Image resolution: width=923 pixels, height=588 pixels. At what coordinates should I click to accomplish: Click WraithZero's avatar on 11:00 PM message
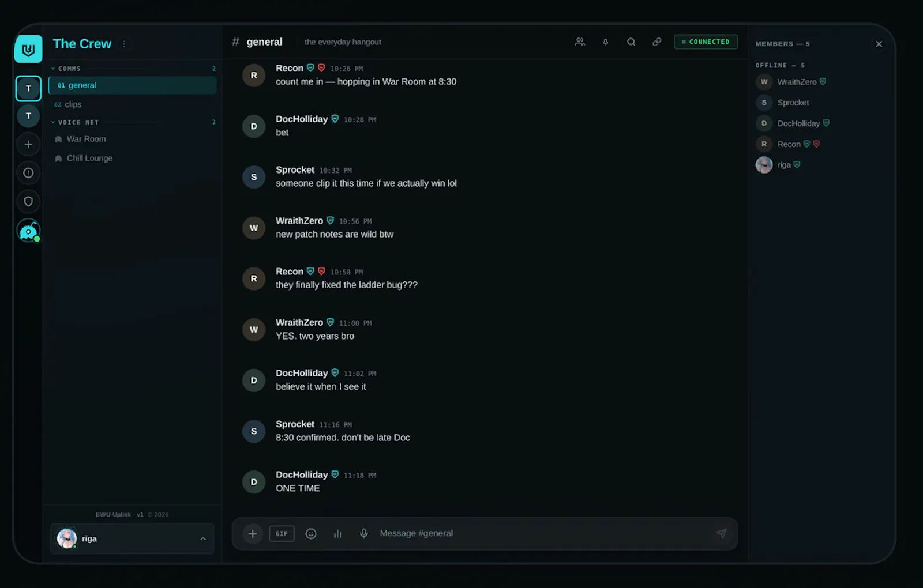point(254,330)
